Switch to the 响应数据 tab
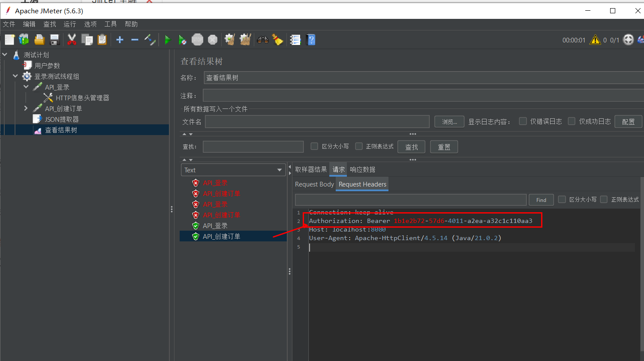The image size is (644, 361). coord(362,169)
